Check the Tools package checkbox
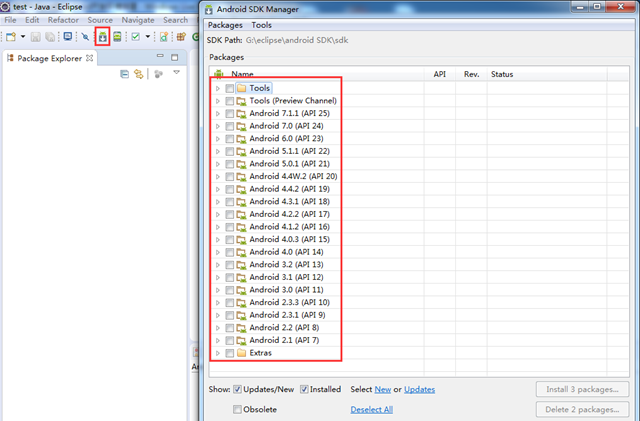The height and width of the screenshot is (421, 640). click(230, 89)
